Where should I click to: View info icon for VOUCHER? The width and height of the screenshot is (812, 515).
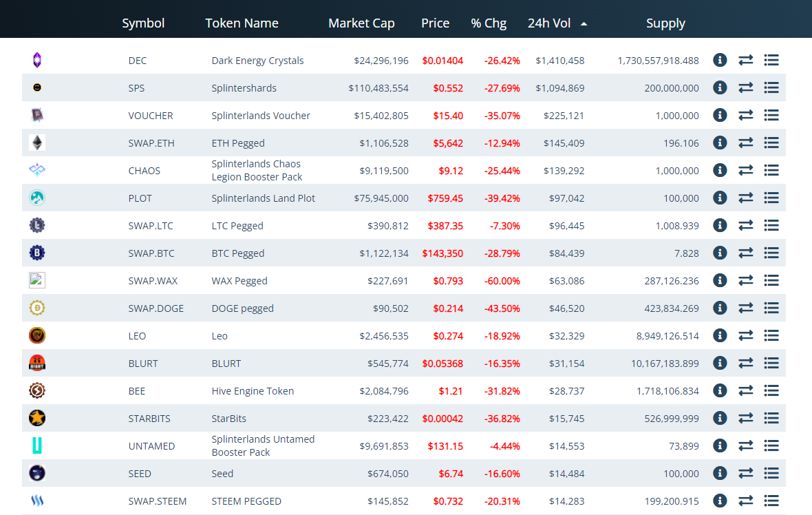[x=720, y=115]
